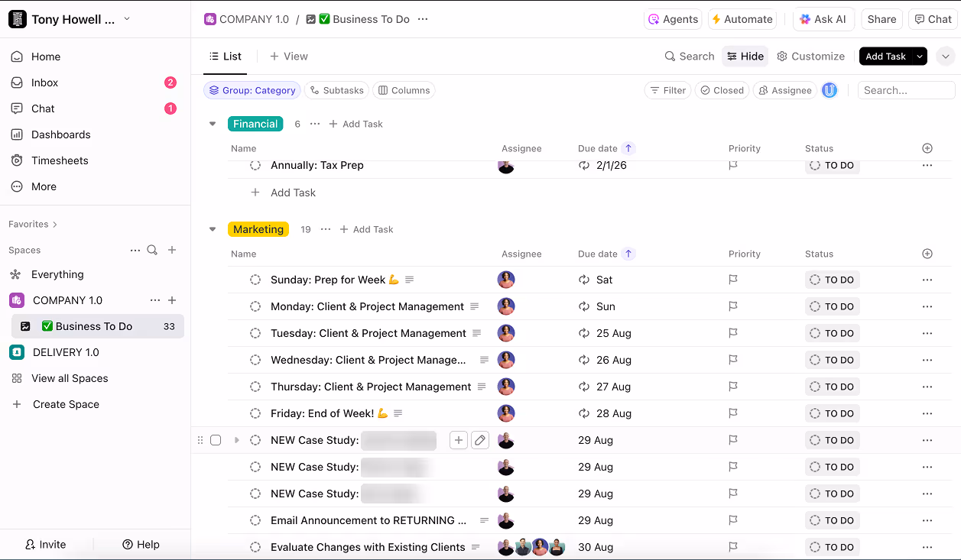
Task: Click the edit pencil icon on NEW Case Study
Action: 480,440
